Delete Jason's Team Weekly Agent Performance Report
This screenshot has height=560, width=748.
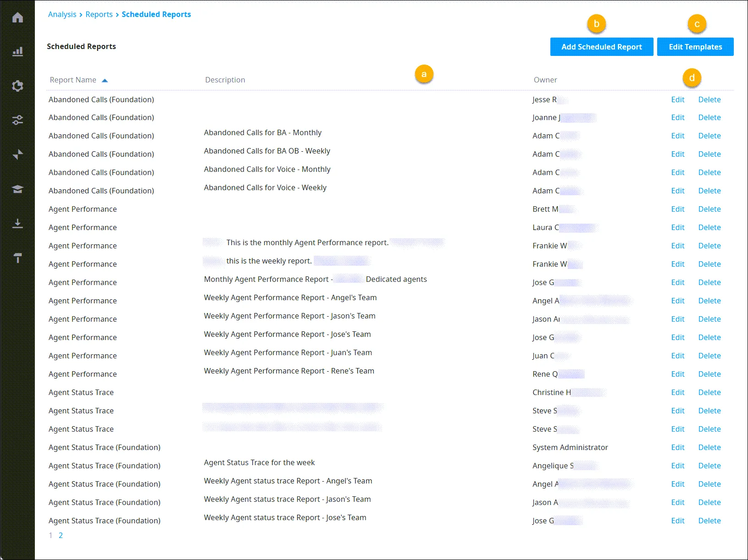click(x=709, y=319)
